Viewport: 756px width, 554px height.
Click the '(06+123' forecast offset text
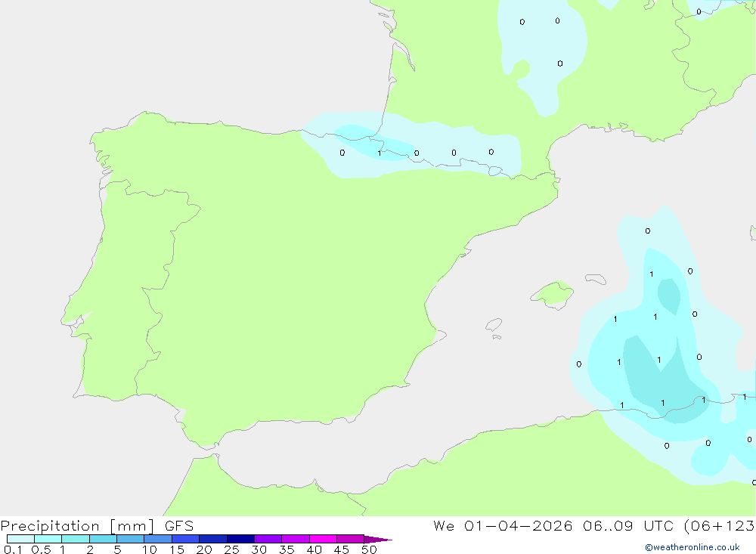720,526
